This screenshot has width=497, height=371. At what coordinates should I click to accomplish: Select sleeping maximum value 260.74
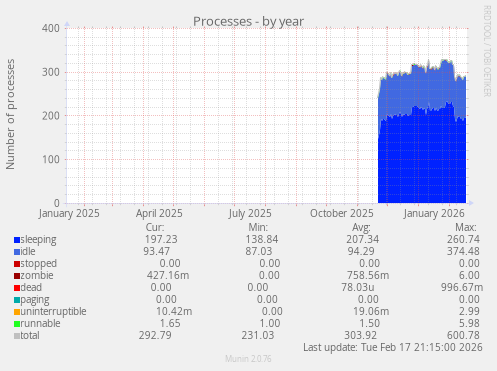tap(463, 239)
